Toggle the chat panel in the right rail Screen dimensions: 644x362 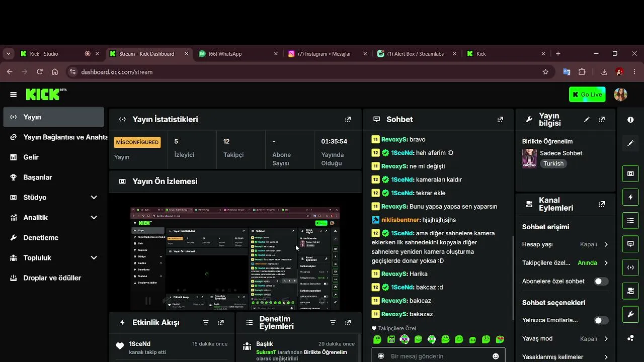[630, 244]
